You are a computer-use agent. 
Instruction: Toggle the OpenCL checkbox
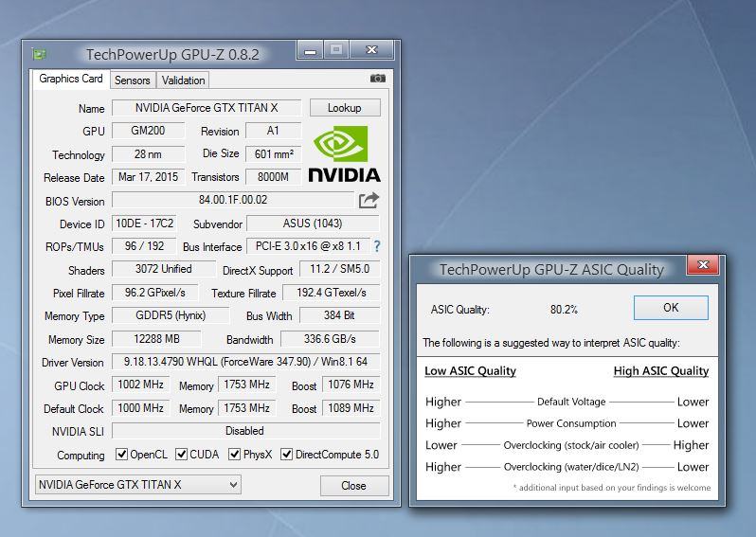(121, 454)
